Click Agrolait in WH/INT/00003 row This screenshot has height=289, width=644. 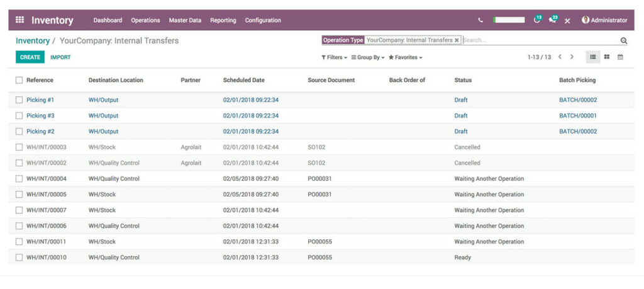click(x=191, y=147)
